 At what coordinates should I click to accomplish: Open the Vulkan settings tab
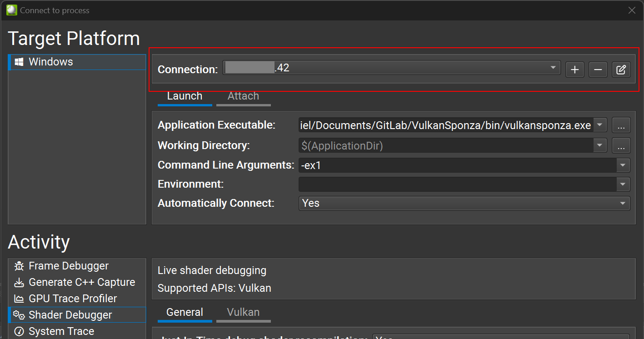(243, 312)
